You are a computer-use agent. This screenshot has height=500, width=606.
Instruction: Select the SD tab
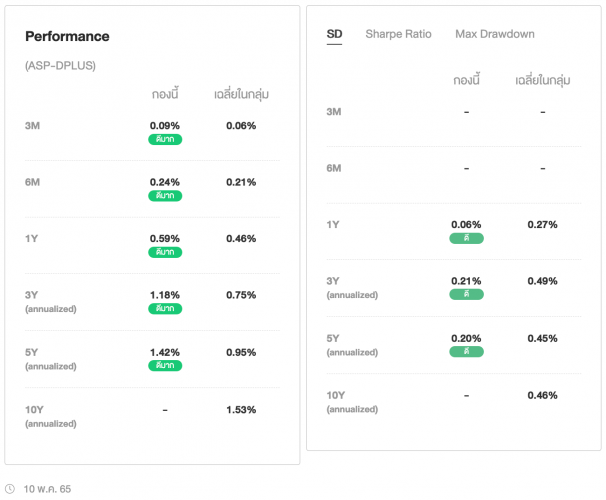334,34
